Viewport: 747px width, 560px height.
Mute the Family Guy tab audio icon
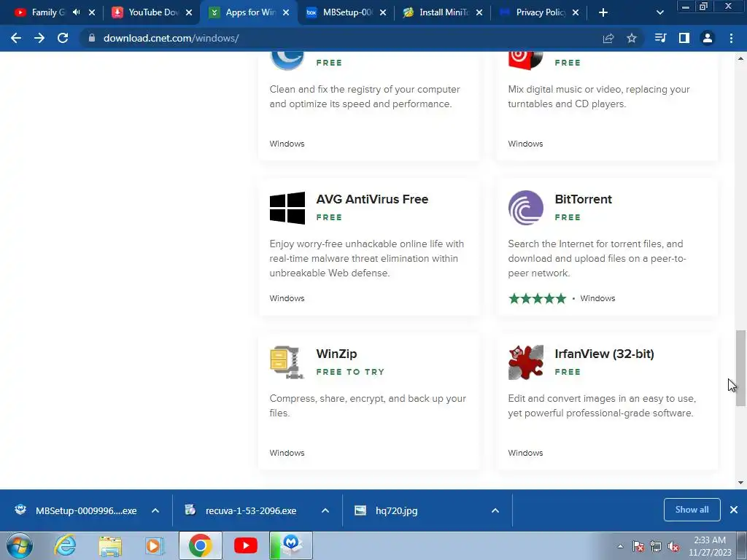coord(76,12)
